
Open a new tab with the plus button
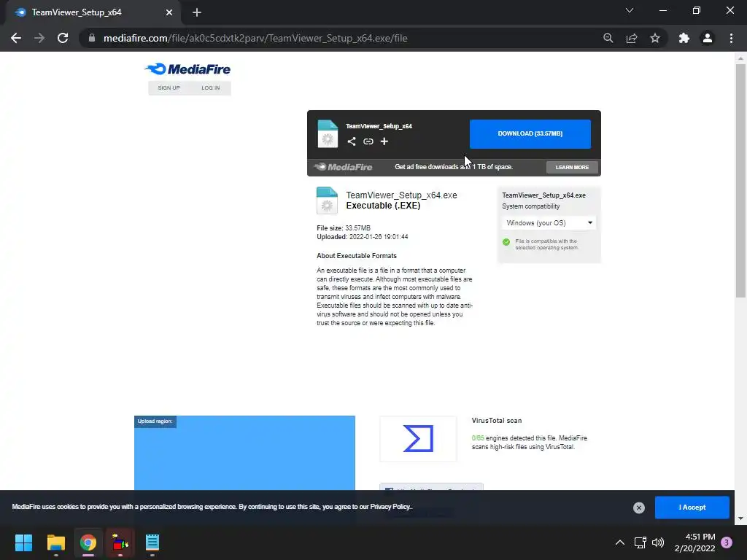(197, 12)
